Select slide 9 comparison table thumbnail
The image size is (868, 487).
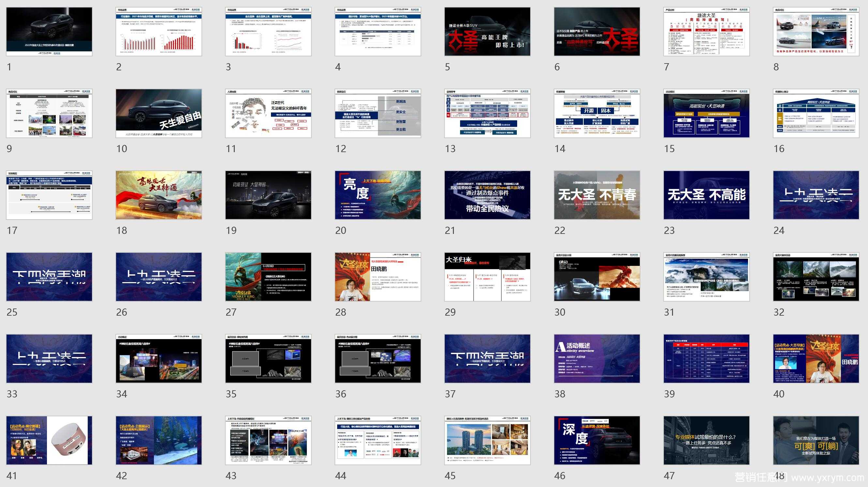[x=49, y=113]
